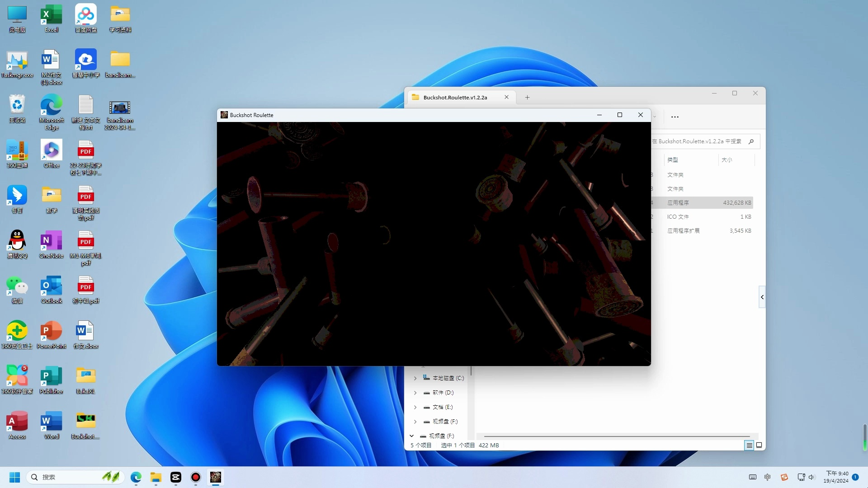Select the 钉钉 desktop shortcut
This screenshot has width=868, height=488.
click(17, 199)
